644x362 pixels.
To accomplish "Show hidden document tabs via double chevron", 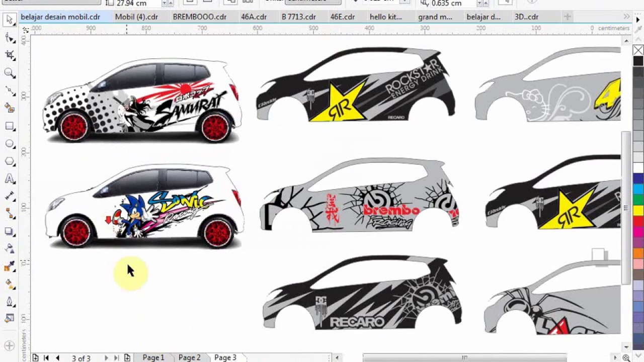I will [626, 17].
